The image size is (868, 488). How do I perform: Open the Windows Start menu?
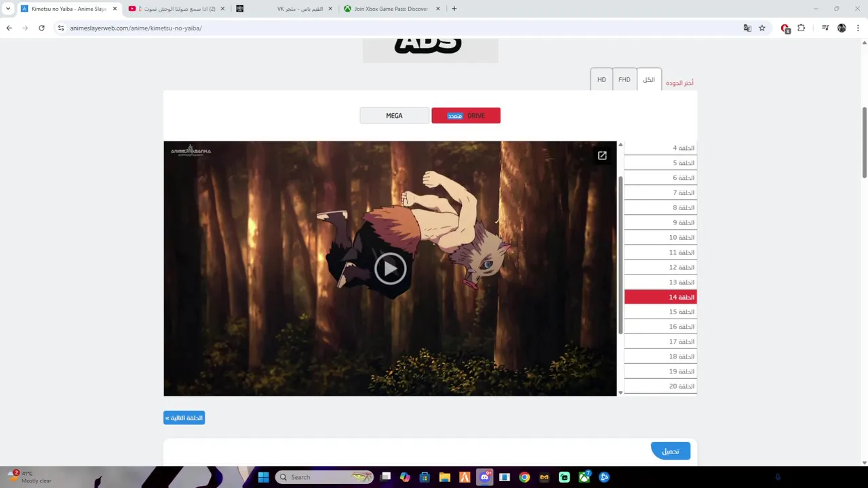tap(264, 477)
